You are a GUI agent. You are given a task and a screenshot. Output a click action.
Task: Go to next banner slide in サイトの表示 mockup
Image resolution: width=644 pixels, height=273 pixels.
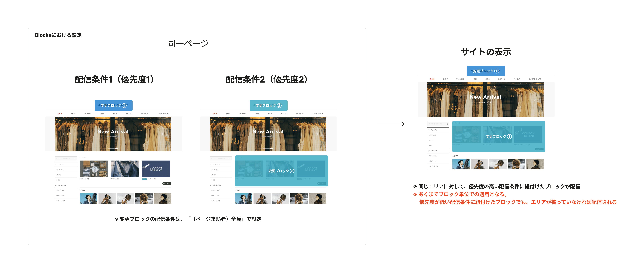click(x=535, y=100)
